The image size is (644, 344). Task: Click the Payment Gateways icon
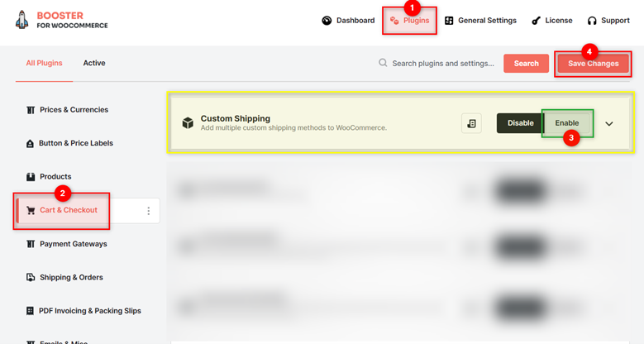pos(31,244)
